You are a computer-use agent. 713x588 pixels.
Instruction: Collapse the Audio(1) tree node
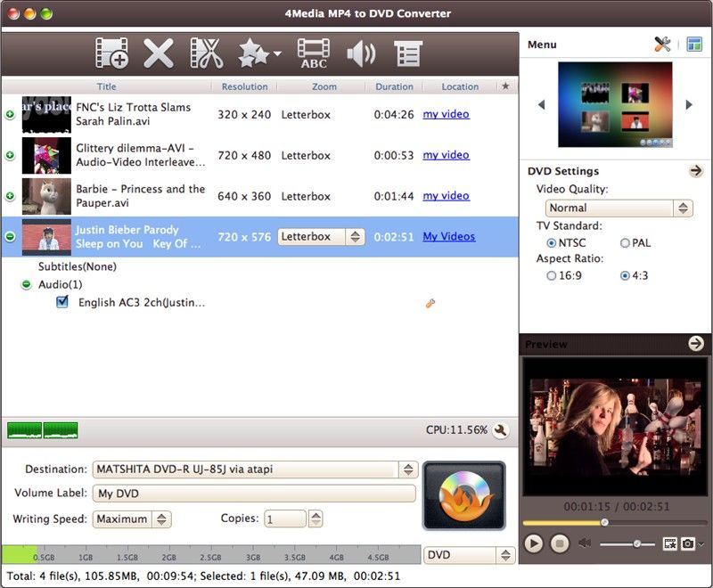tap(27, 285)
